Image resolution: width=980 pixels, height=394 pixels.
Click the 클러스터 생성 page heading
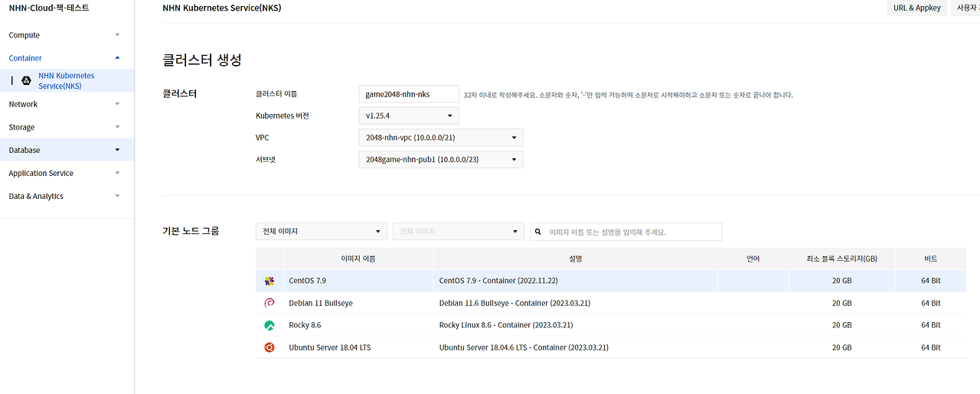[x=202, y=60]
